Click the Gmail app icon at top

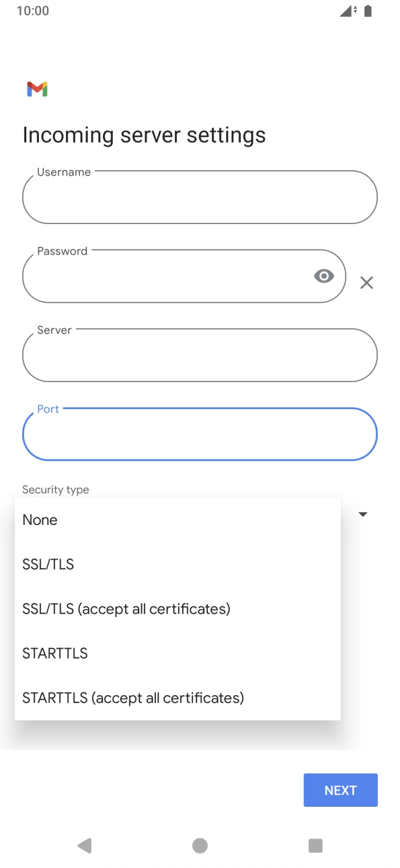(x=38, y=88)
